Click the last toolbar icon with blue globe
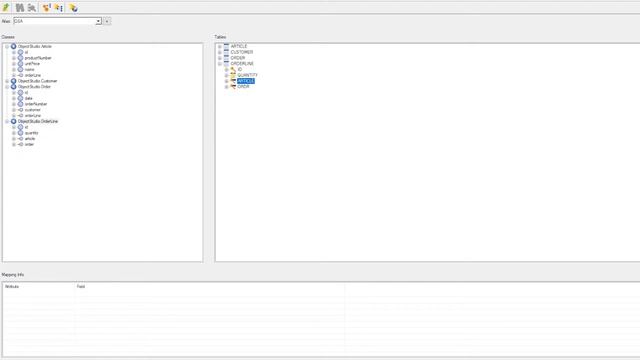The image size is (640, 360). pos(73,7)
